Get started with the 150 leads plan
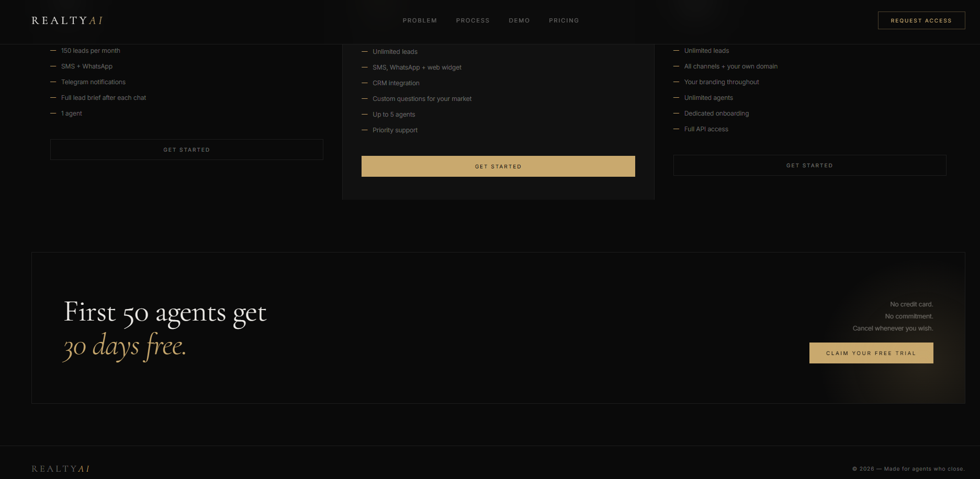Image resolution: width=980 pixels, height=479 pixels. pyautogui.click(x=186, y=150)
